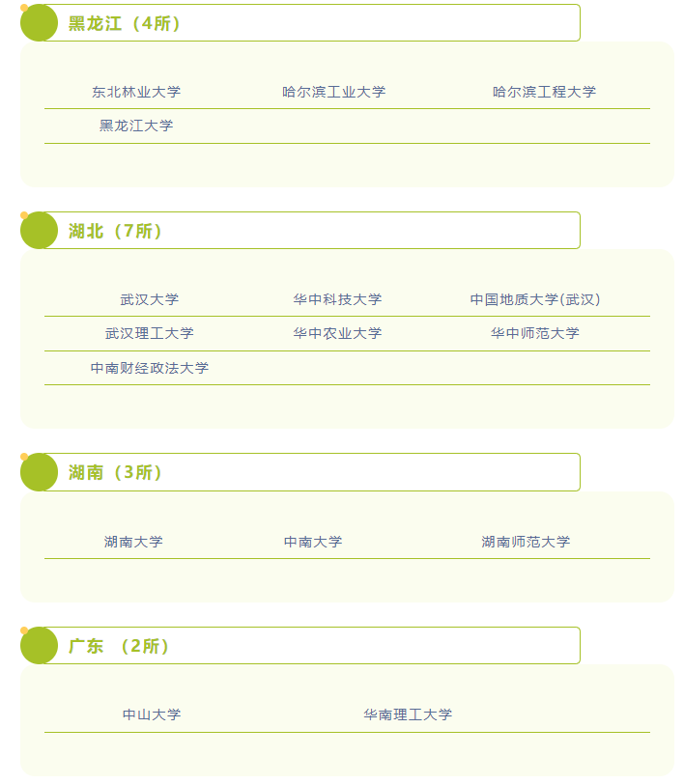Select the 湖北（7所）section header

(x=115, y=231)
